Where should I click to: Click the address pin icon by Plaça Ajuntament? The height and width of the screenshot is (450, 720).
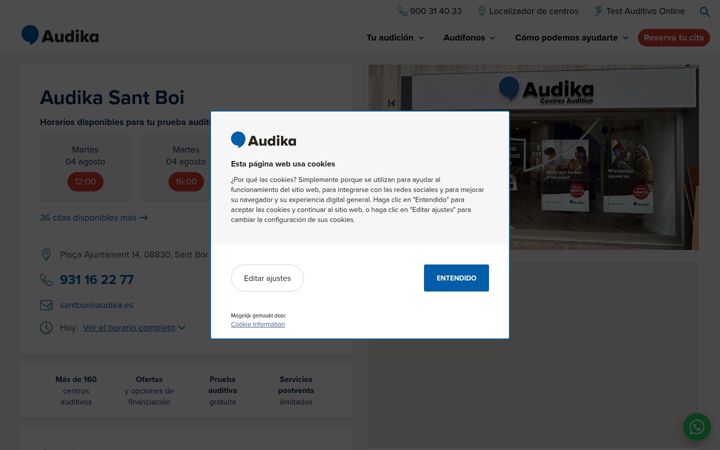tap(46, 254)
